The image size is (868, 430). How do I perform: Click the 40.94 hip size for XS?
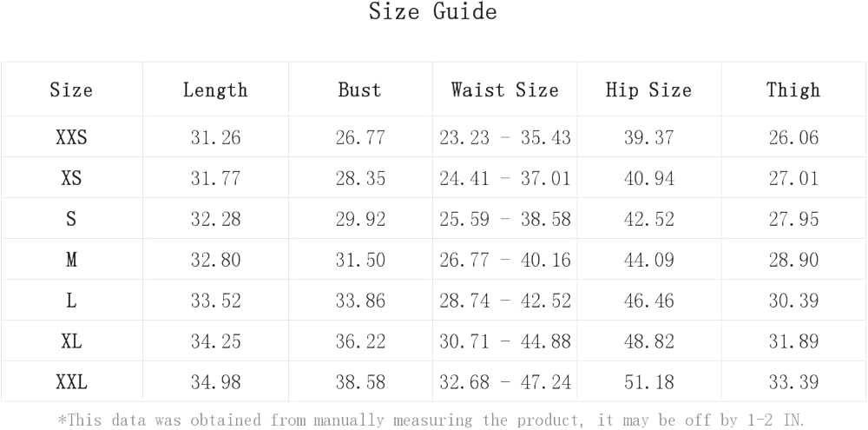648,178
